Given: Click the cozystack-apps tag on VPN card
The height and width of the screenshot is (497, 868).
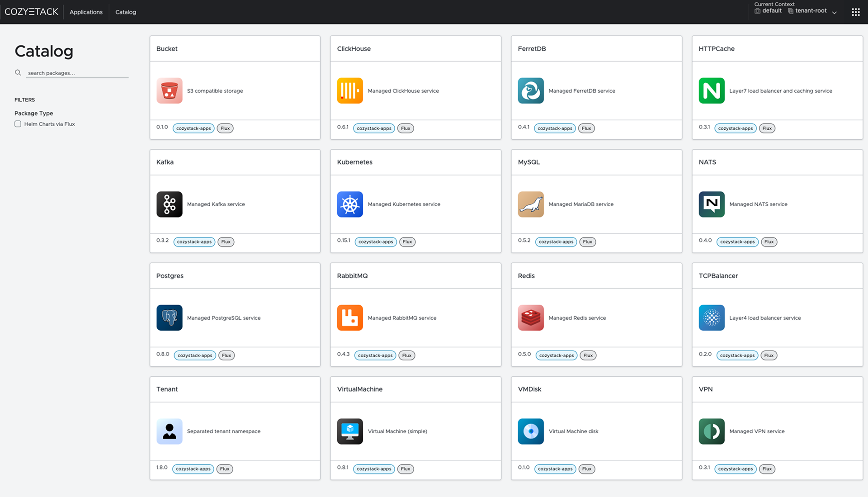Looking at the screenshot, I should pyautogui.click(x=736, y=469).
